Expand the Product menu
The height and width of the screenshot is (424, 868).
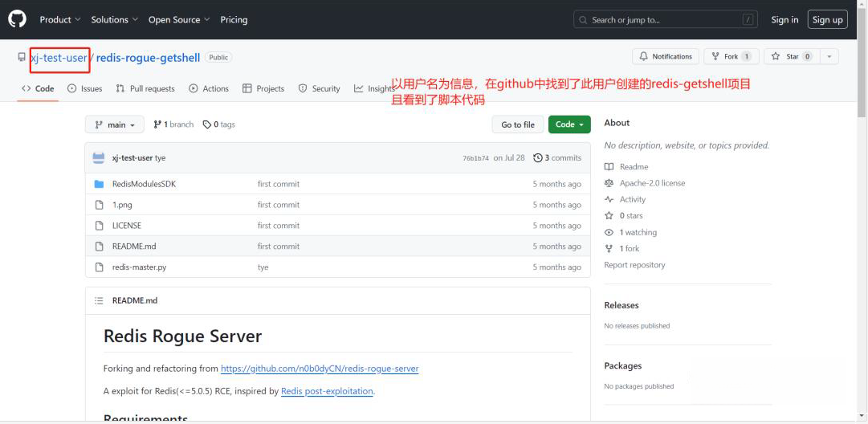tap(60, 19)
